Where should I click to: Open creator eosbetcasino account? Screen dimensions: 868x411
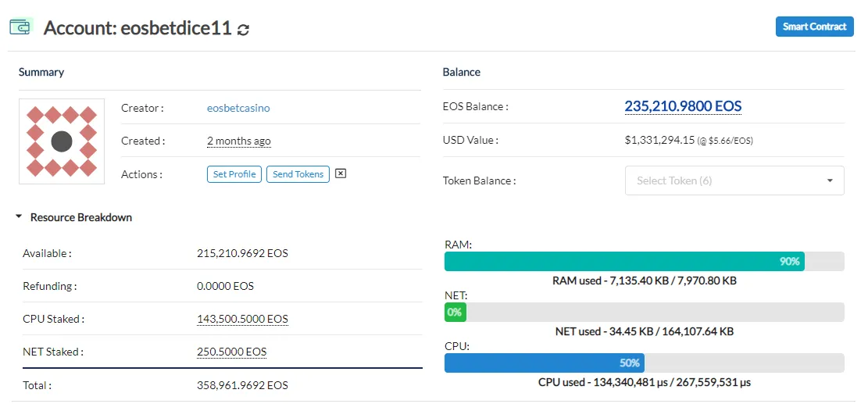coord(238,108)
